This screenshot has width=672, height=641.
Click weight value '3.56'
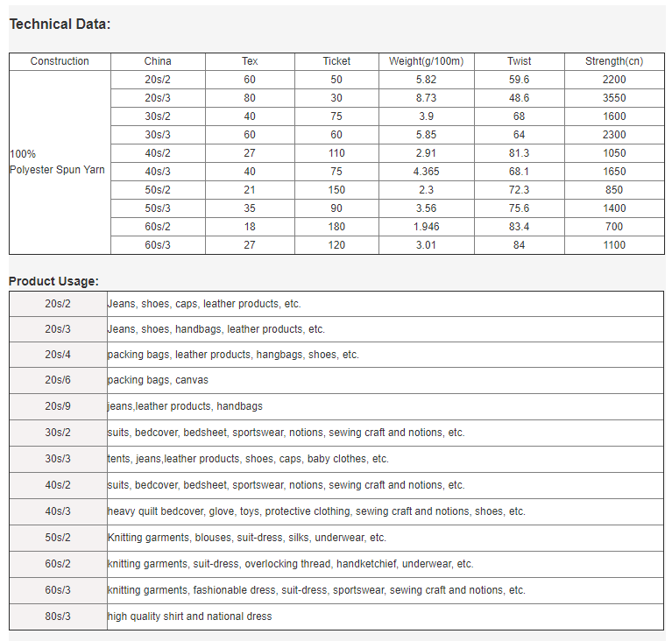(426, 208)
